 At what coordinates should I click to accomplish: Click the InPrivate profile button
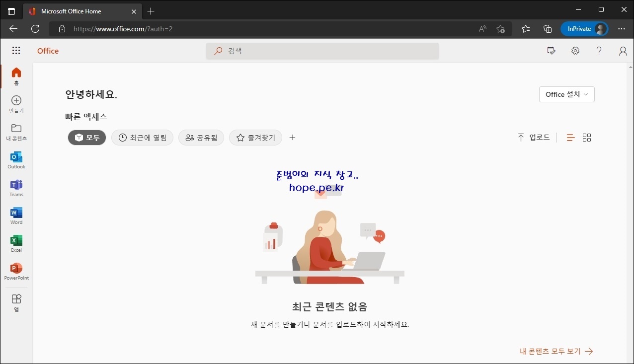[x=585, y=29]
